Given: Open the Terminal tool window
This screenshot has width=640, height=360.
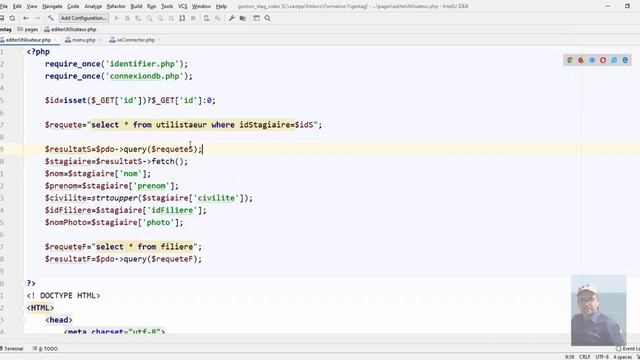Looking at the screenshot, I should (x=11, y=349).
